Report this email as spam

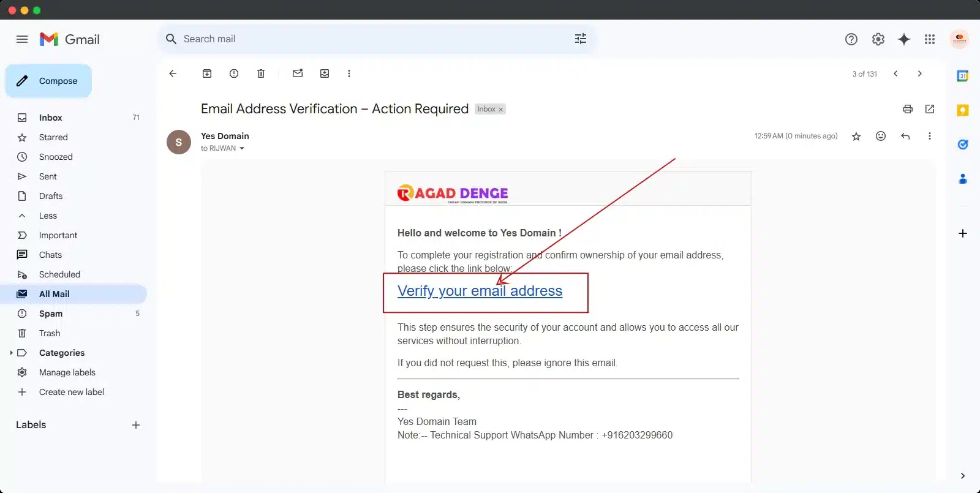pos(234,73)
